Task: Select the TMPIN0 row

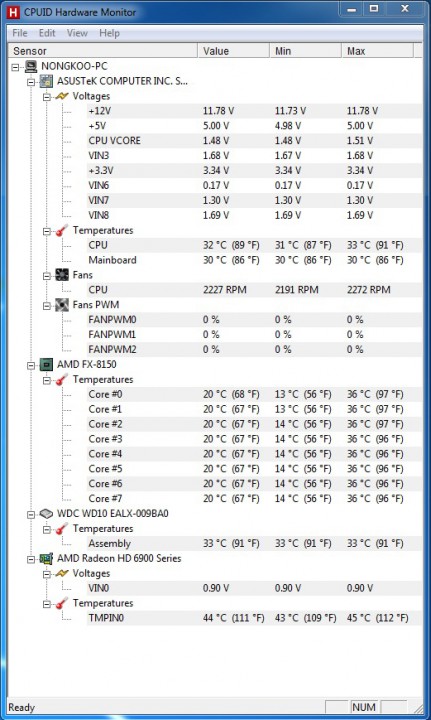Action: (255, 618)
